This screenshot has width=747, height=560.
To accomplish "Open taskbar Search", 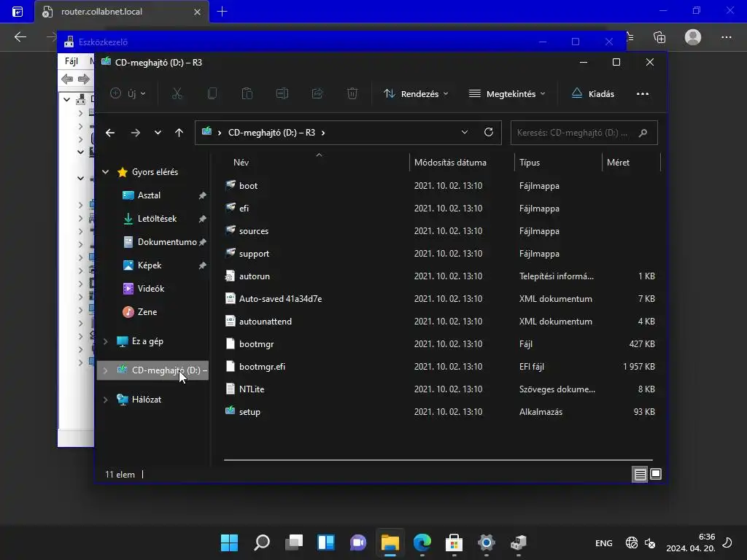I will pos(262,542).
